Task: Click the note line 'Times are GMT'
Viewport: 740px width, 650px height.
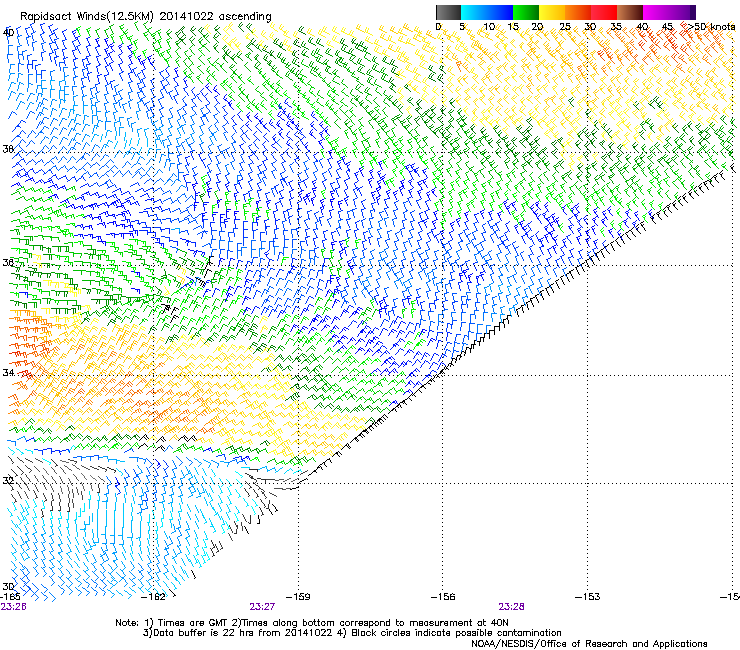Action: tap(193, 623)
